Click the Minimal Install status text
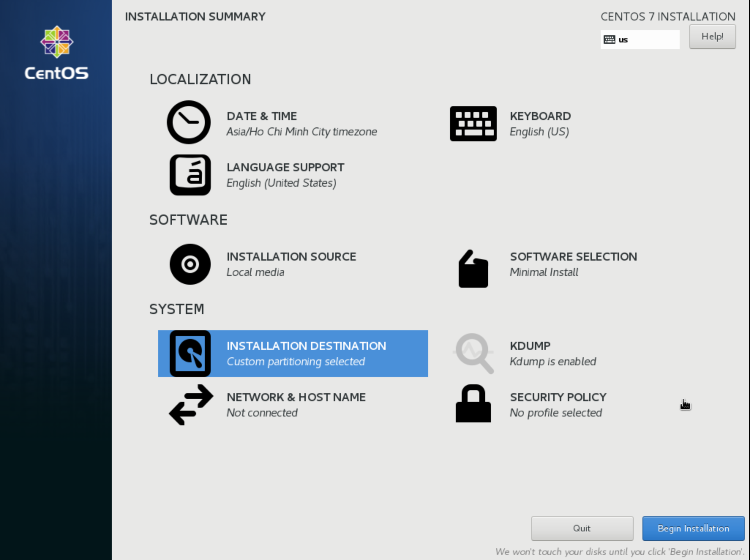This screenshot has width=750, height=560. click(x=544, y=272)
